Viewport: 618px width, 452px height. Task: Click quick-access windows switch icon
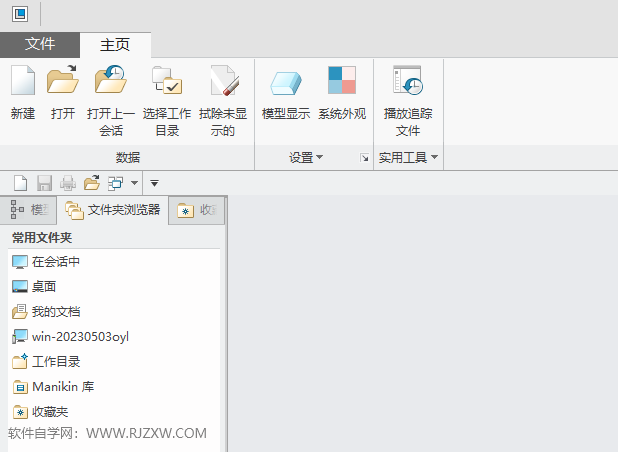[x=116, y=183]
